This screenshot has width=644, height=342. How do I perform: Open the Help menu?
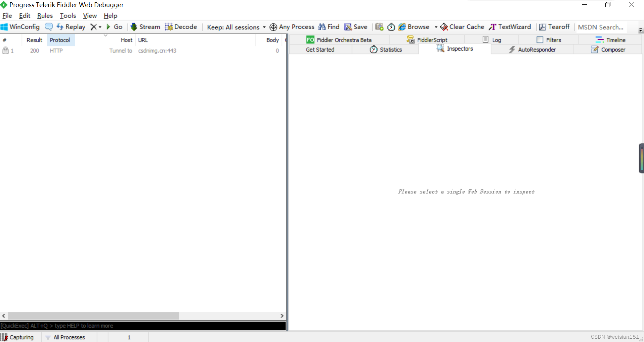pos(110,16)
